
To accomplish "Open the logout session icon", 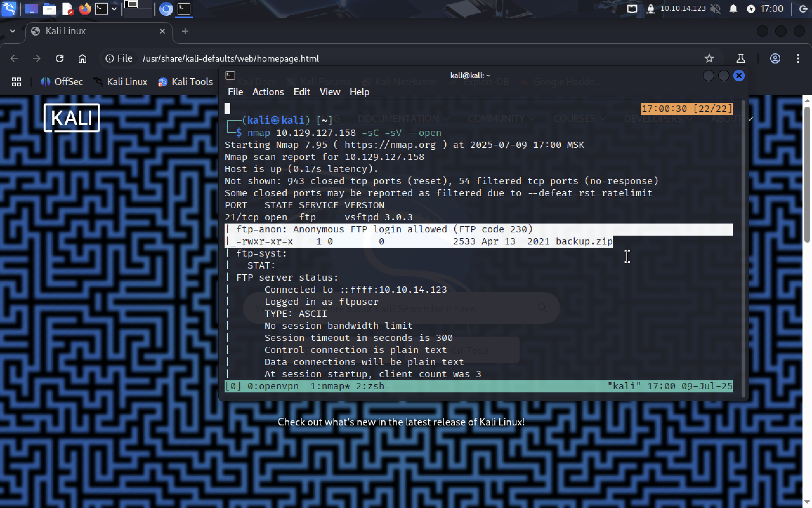I will click(x=803, y=9).
